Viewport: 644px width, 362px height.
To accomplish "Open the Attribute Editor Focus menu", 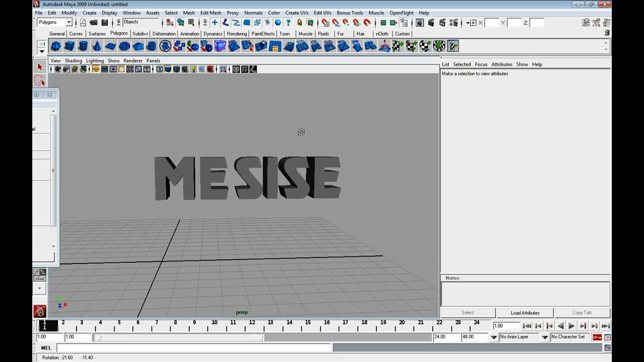I will click(481, 64).
